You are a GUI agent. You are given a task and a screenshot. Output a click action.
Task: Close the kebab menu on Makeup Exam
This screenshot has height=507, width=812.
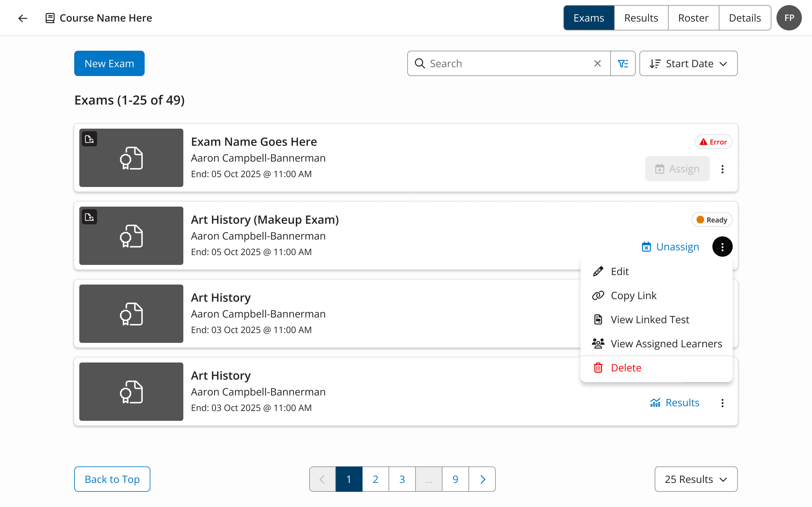pyautogui.click(x=722, y=247)
